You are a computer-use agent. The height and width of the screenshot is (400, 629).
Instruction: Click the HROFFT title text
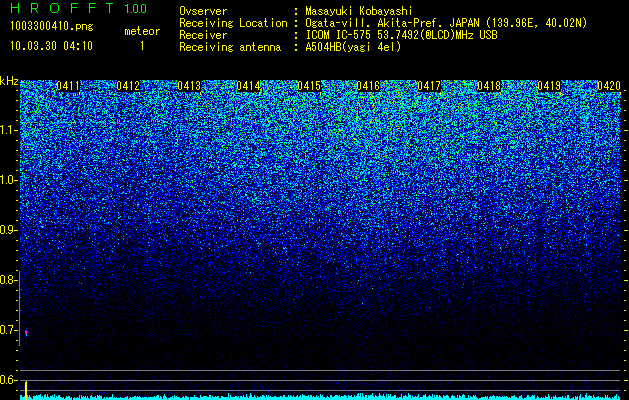pos(62,8)
